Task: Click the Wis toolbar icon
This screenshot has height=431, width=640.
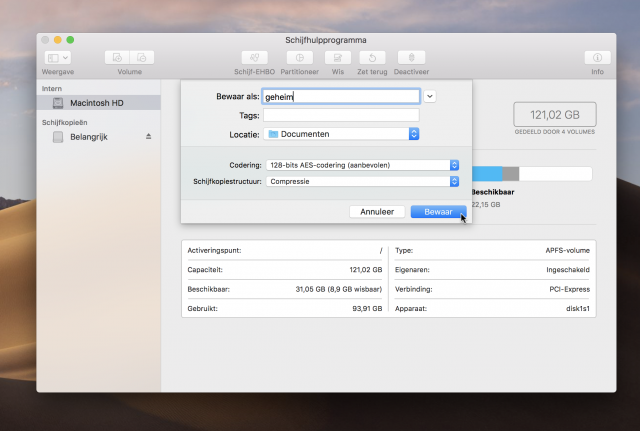Action: pos(338,58)
